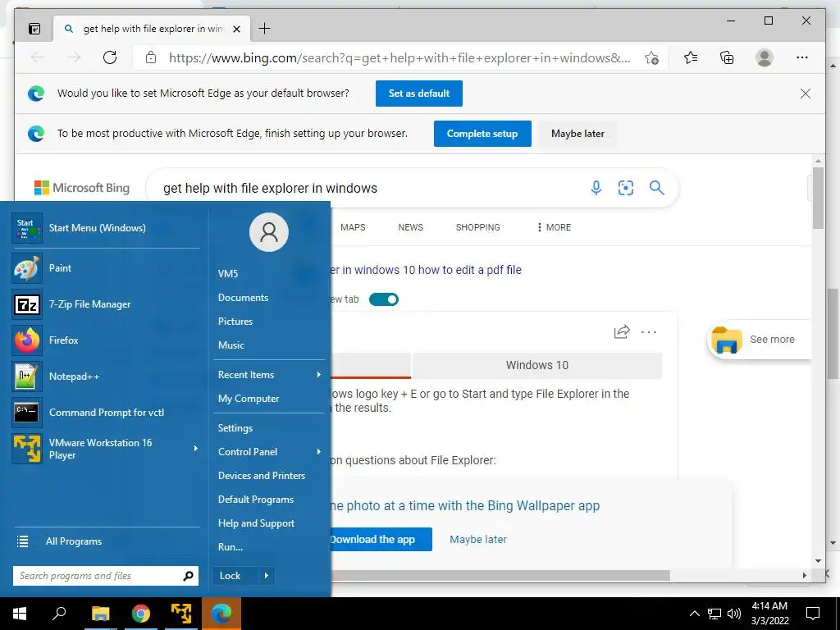Click Windows Start button on taskbar

[20, 614]
